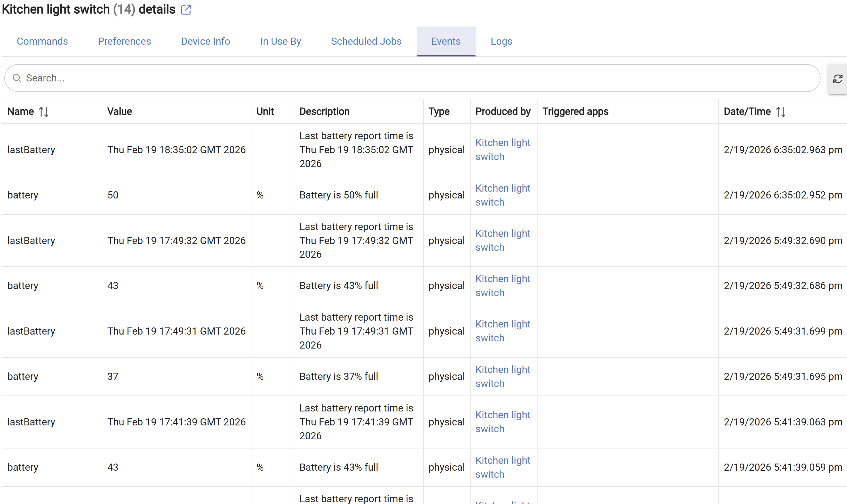Select the Events tab
Viewport: 847px width, 504px height.
tap(446, 41)
